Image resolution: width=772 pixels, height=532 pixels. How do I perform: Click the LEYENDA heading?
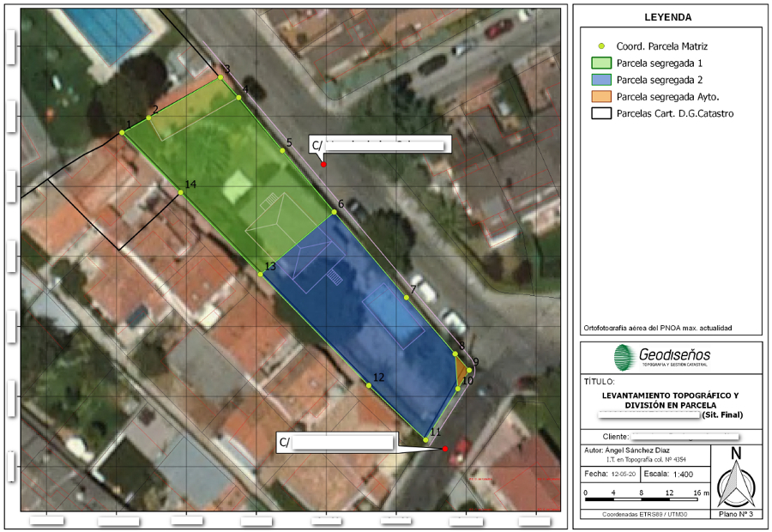coord(667,17)
